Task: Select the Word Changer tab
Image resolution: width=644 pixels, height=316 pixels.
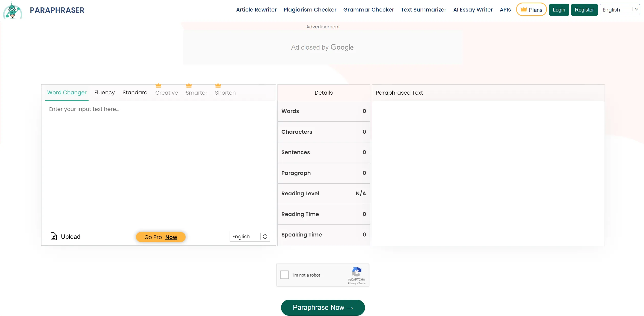Action: click(x=67, y=93)
